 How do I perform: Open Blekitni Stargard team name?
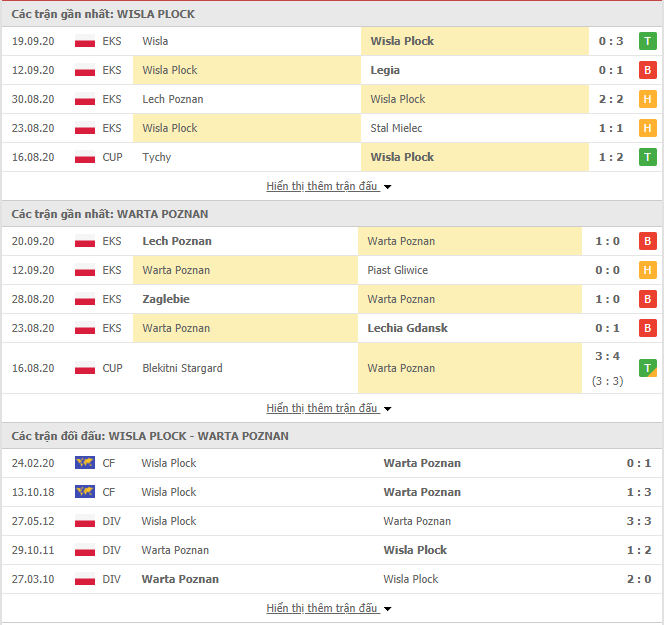(x=182, y=368)
